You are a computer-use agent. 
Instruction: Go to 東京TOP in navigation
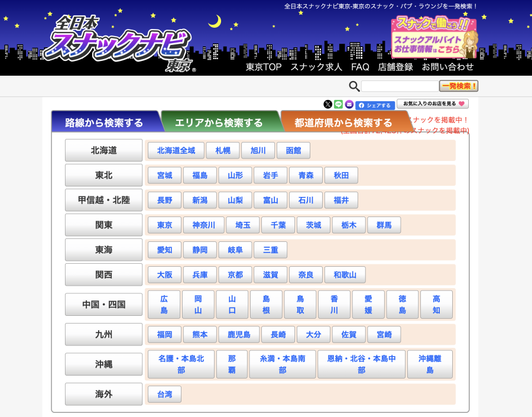[x=264, y=67]
